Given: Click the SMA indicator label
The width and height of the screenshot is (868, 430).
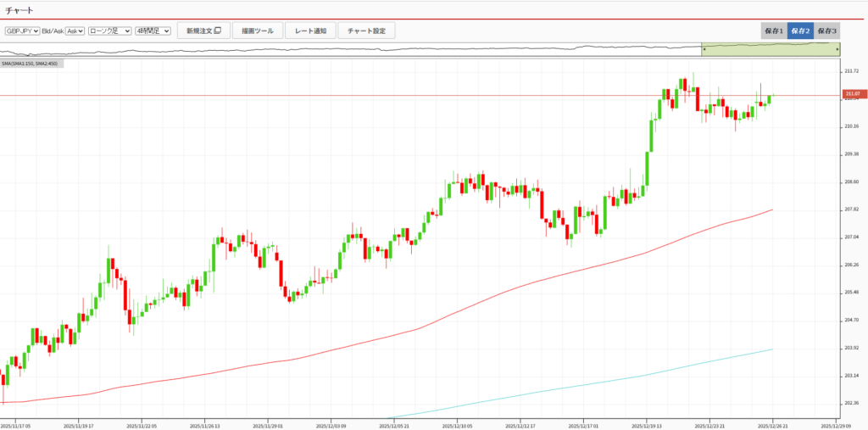Looking at the screenshot, I should point(30,64).
